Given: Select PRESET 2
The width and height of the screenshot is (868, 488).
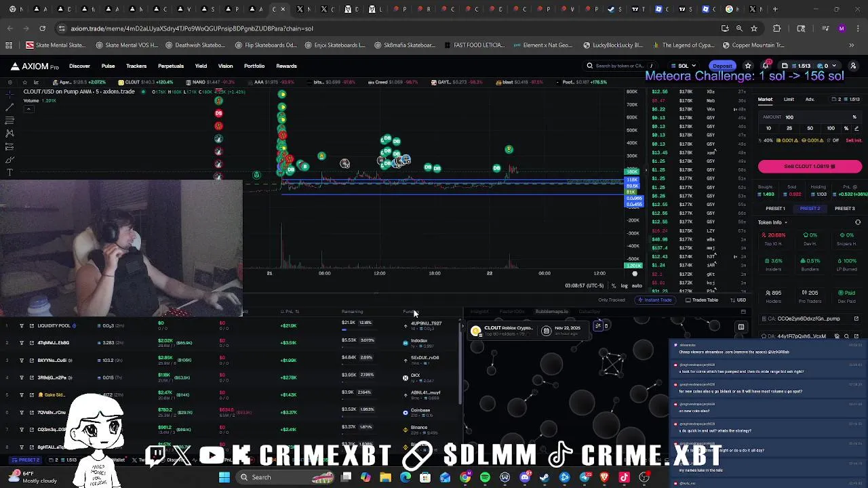Looking at the screenshot, I should [810, 209].
